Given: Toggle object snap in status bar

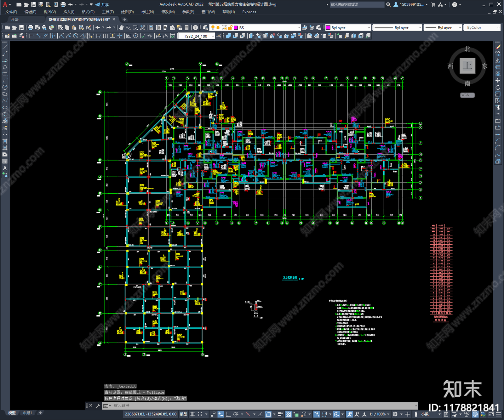Looking at the screenshot, I should (268, 414).
